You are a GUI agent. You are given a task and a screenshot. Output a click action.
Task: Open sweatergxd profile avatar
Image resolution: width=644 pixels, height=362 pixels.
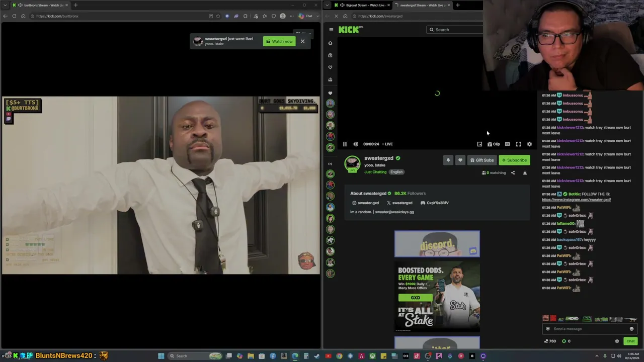352,163
